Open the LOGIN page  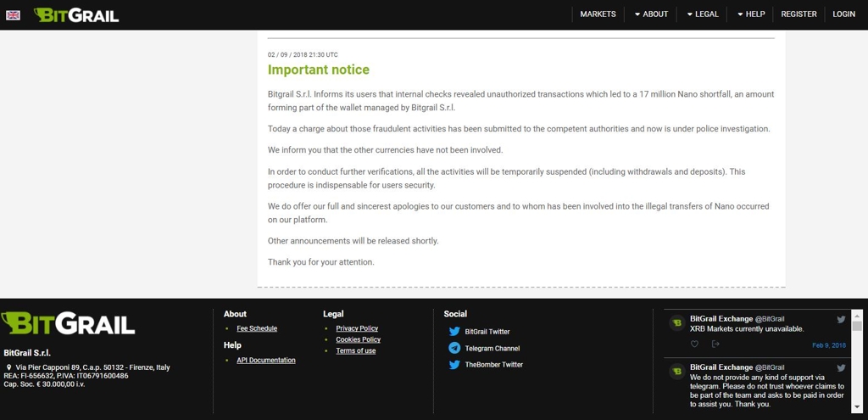[843, 14]
